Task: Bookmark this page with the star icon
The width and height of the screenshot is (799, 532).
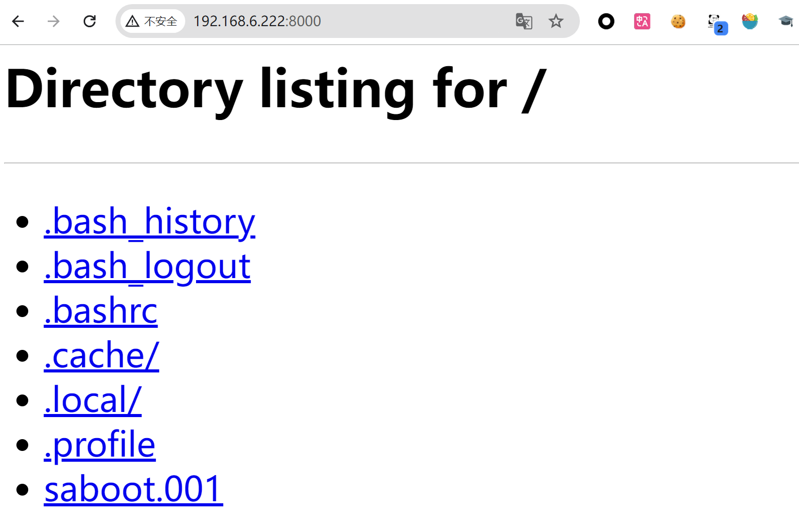Action: pyautogui.click(x=556, y=21)
